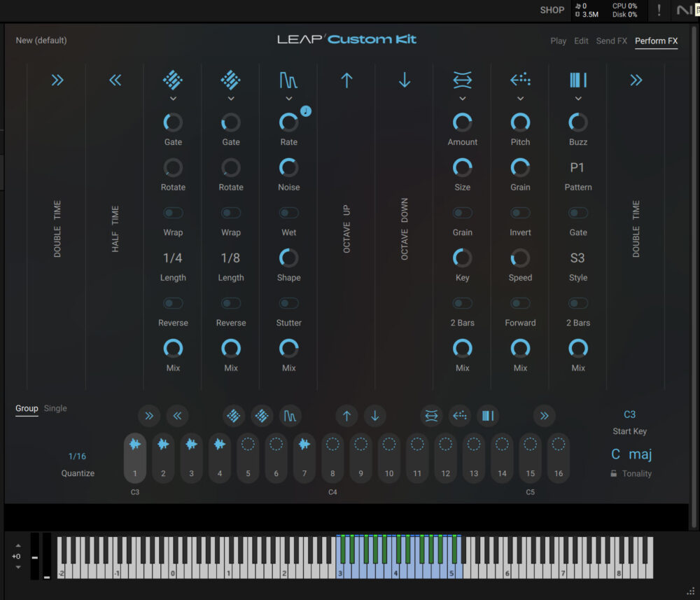Screen dimensions: 700x600
Task: Click the gate icon atop the 1/8 Length column
Action: [231, 81]
